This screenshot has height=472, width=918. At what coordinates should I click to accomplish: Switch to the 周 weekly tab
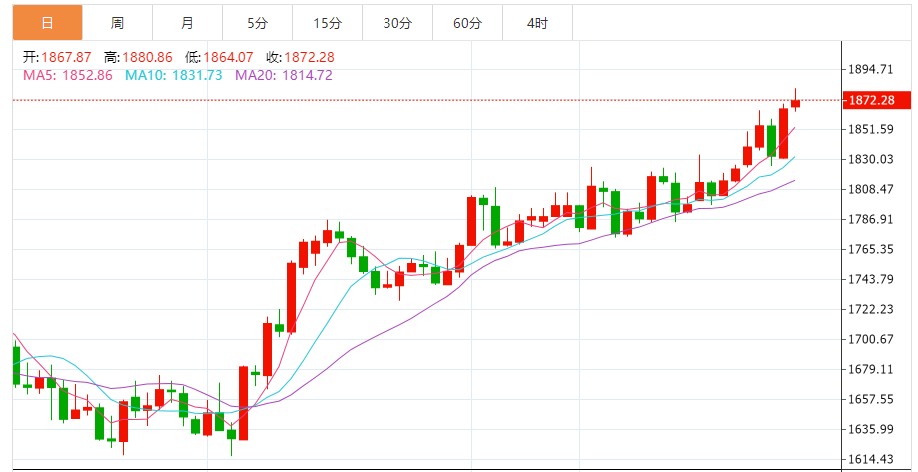click(117, 23)
